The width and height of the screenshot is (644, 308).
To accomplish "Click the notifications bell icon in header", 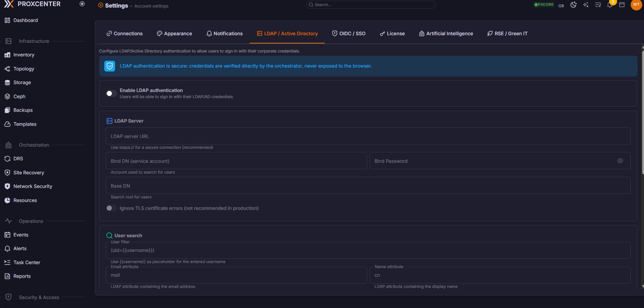I will click(610, 5).
